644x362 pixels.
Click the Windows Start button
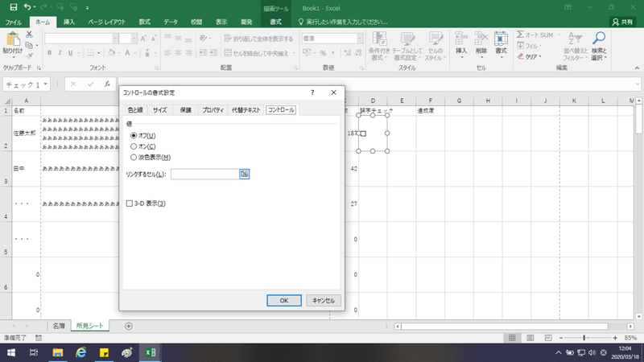pyautogui.click(x=11, y=352)
